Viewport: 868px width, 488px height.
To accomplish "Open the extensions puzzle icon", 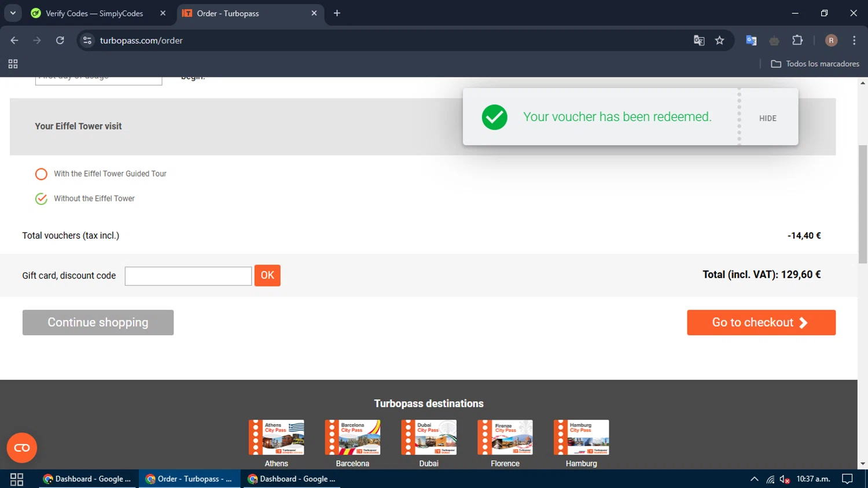I will tap(797, 41).
